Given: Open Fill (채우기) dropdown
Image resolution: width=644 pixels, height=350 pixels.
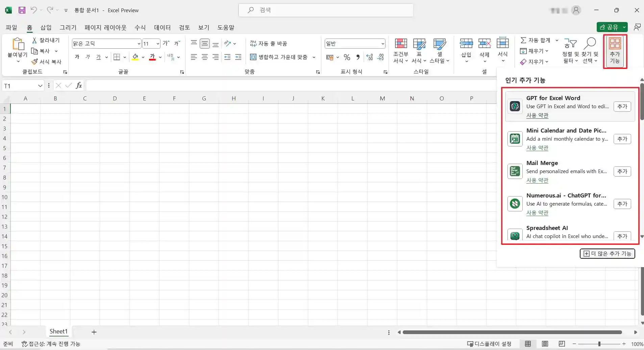Looking at the screenshot, I should [534, 51].
